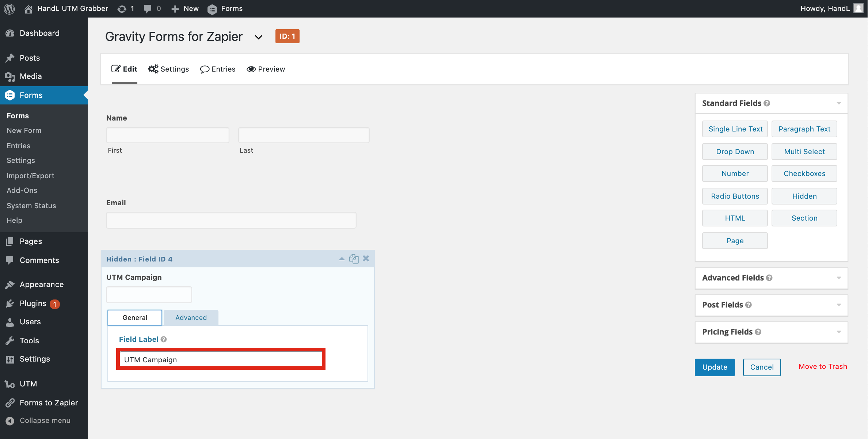Screen dimensions: 868x439
Task: Click the WordPress logo icon
Action: pyautogui.click(x=9, y=8)
